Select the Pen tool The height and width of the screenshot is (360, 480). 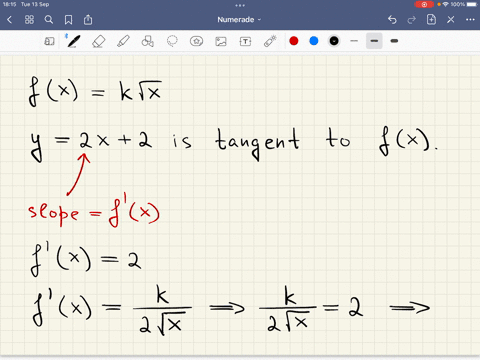(73, 41)
